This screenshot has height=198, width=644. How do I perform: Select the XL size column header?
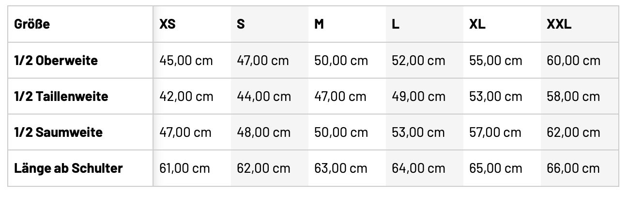coord(477,24)
